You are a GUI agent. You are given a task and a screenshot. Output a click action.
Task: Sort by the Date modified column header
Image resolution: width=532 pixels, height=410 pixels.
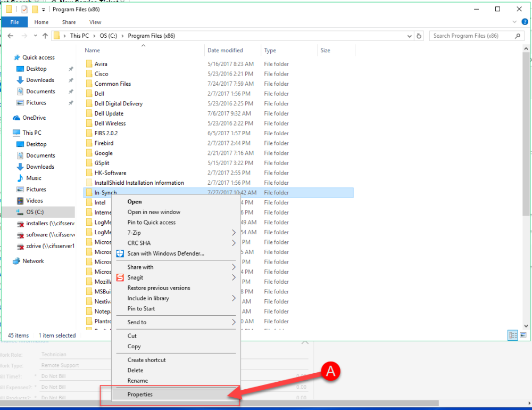225,51
